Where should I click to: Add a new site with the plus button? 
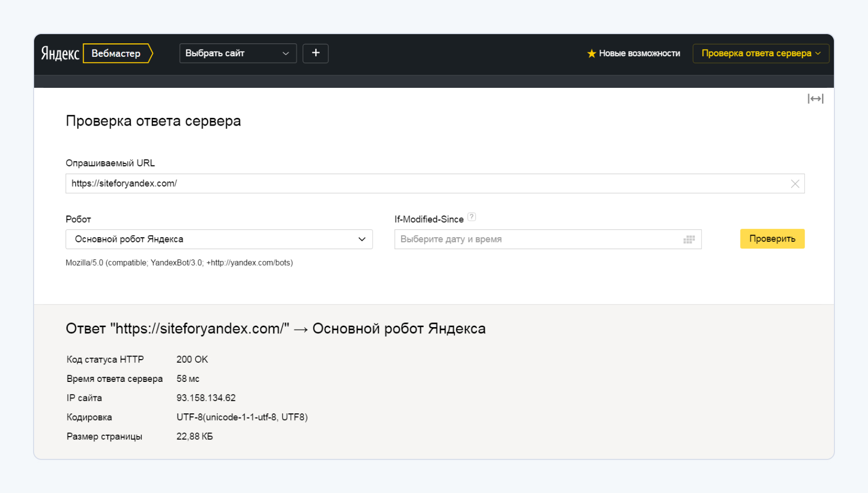click(x=316, y=53)
